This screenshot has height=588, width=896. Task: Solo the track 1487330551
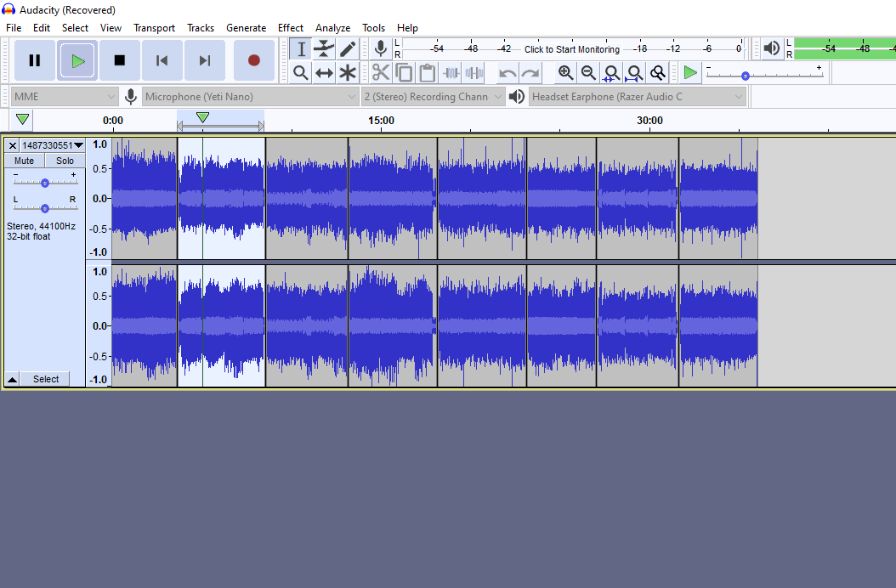[65, 161]
